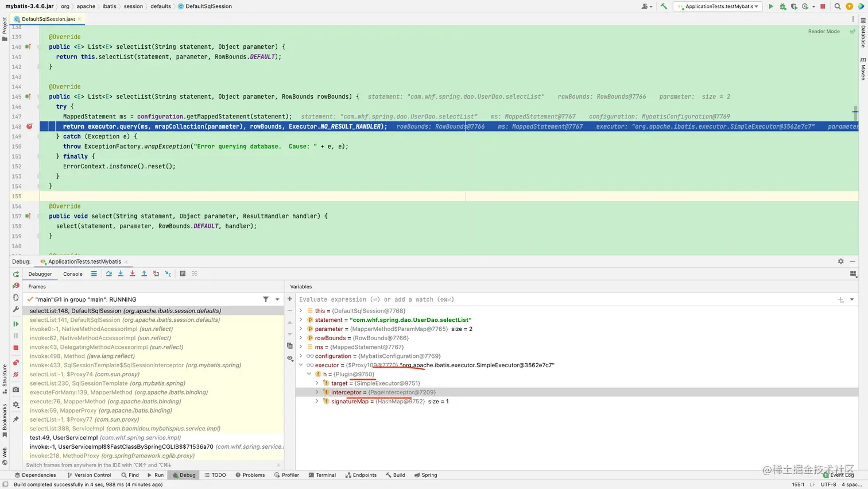868x489 pixels.
Task: Toggle layout restore icon at Variables right
Action: [853, 274]
